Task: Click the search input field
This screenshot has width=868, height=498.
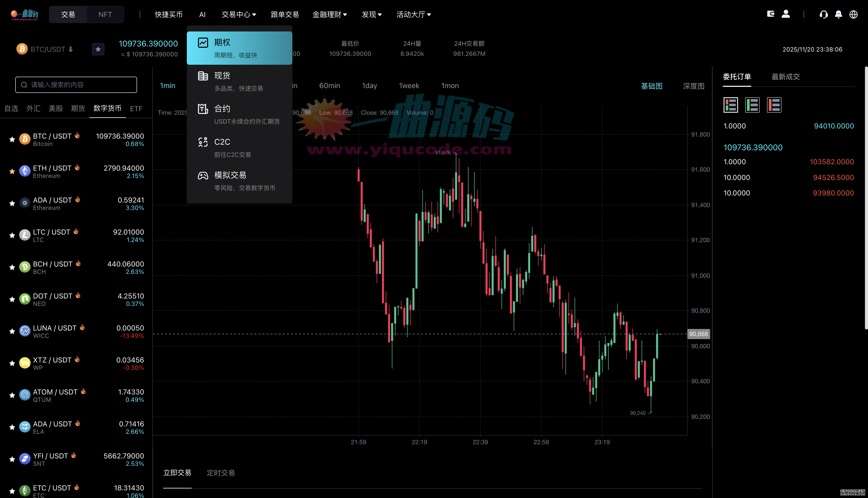Action: point(76,85)
